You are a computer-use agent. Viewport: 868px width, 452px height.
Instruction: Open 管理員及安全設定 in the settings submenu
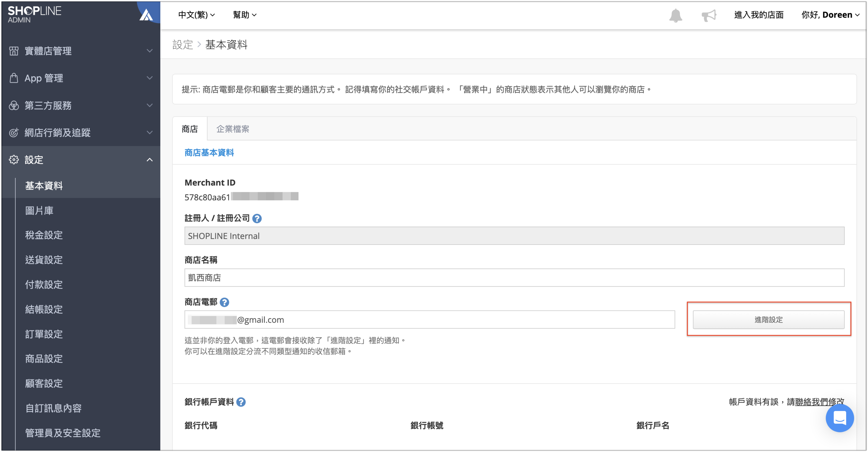click(x=63, y=433)
